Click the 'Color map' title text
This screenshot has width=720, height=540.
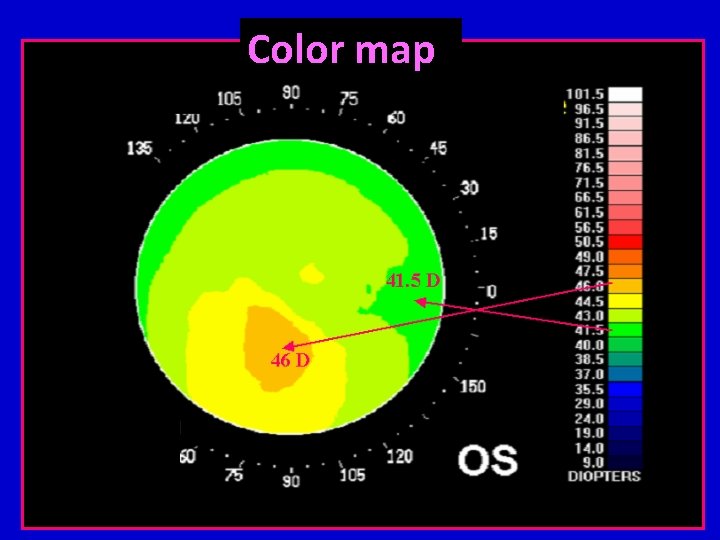pos(341,50)
